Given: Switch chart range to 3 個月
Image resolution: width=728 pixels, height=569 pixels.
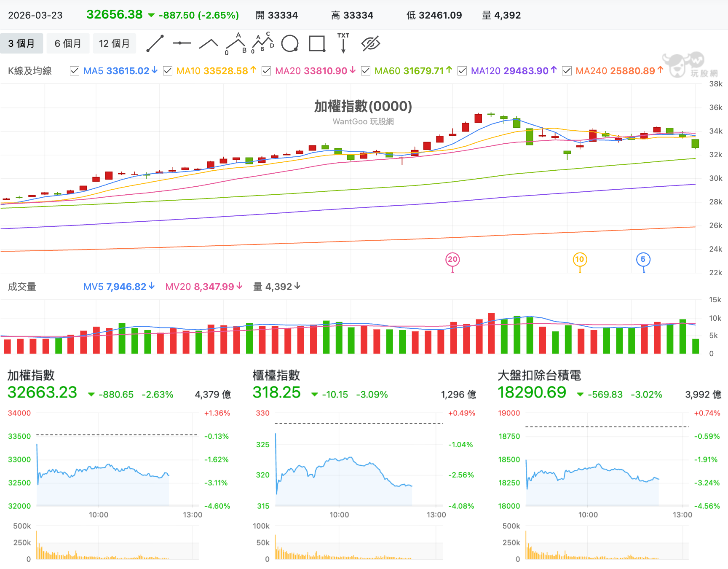Looking at the screenshot, I should pos(21,43).
